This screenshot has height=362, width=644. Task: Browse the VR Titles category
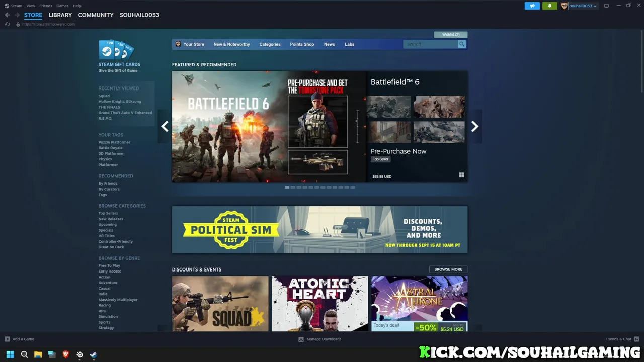pyautogui.click(x=106, y=236)
